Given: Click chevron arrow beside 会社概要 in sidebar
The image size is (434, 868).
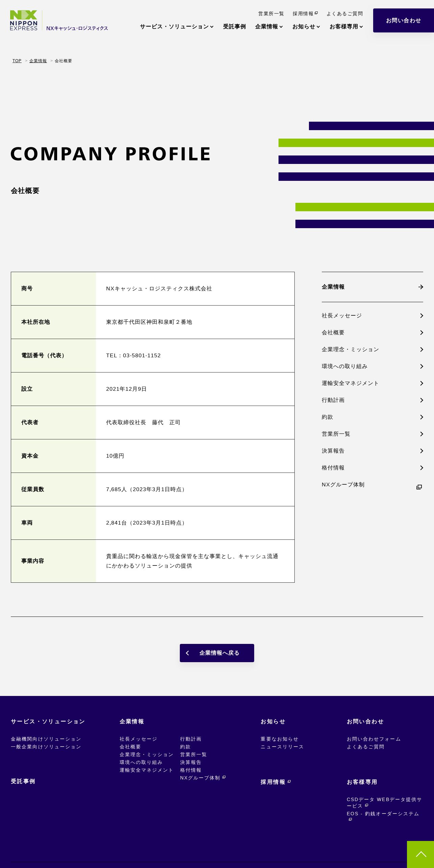Looking at the screenshot, I should [x=421, y=333].
